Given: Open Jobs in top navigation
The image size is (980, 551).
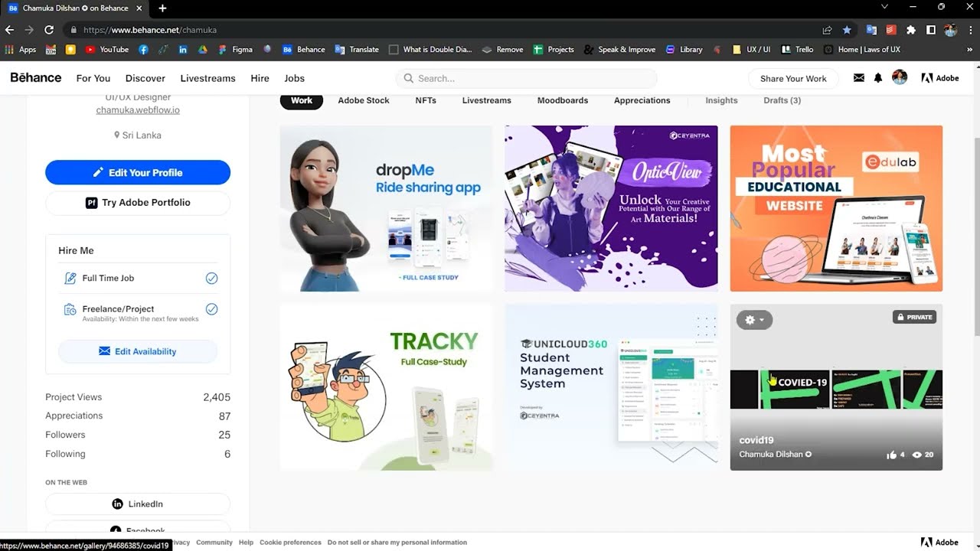Looking at the screenshot, I should coord(295,78).
